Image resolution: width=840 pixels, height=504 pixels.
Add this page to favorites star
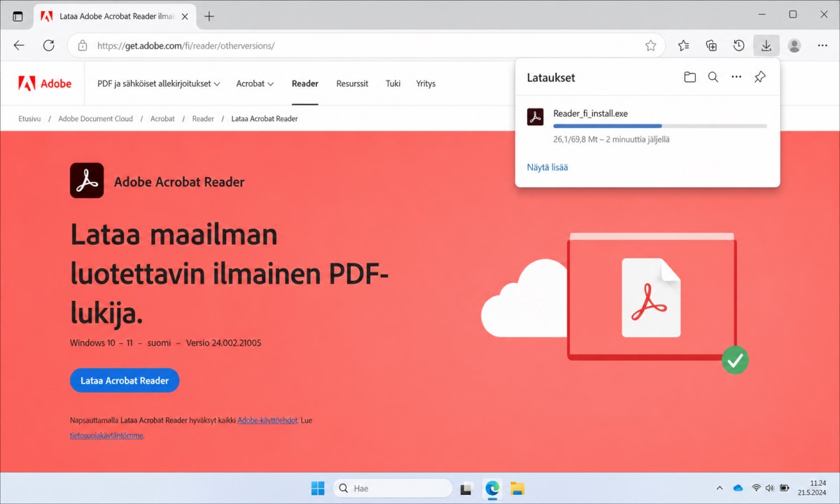[x=650, y=45]
